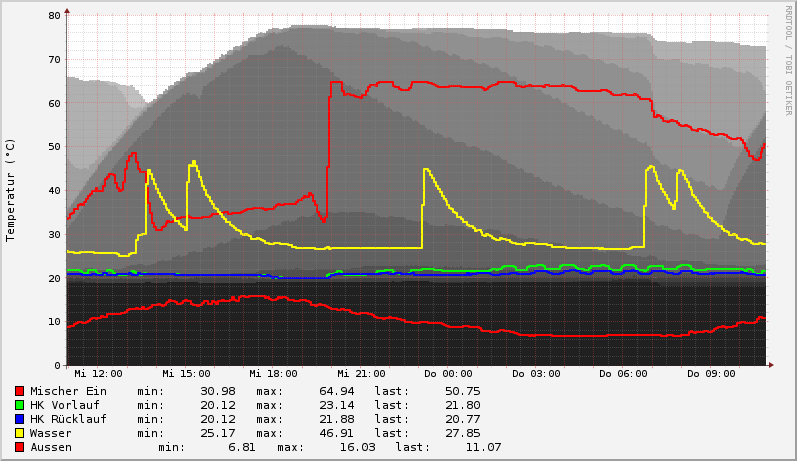Click the Mi 12:00 time axis label

point(98,374)
